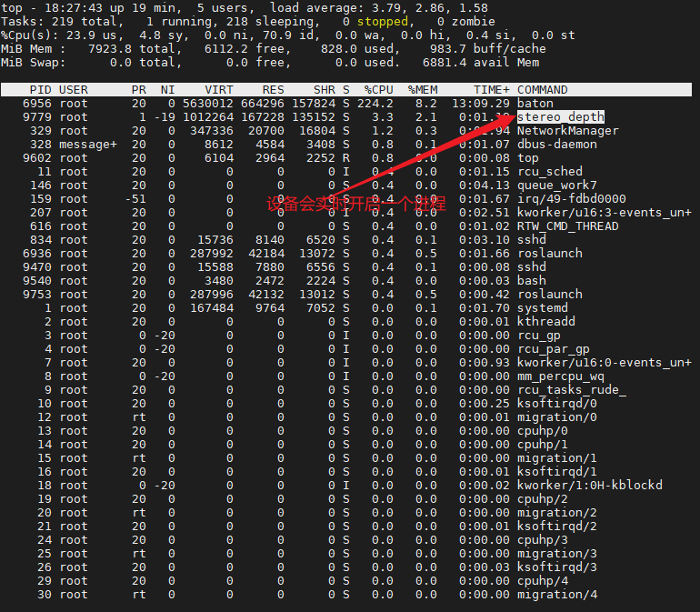Select PID 6936 of first roslaunch
The image size is (700, 612).
pos(37,254)
